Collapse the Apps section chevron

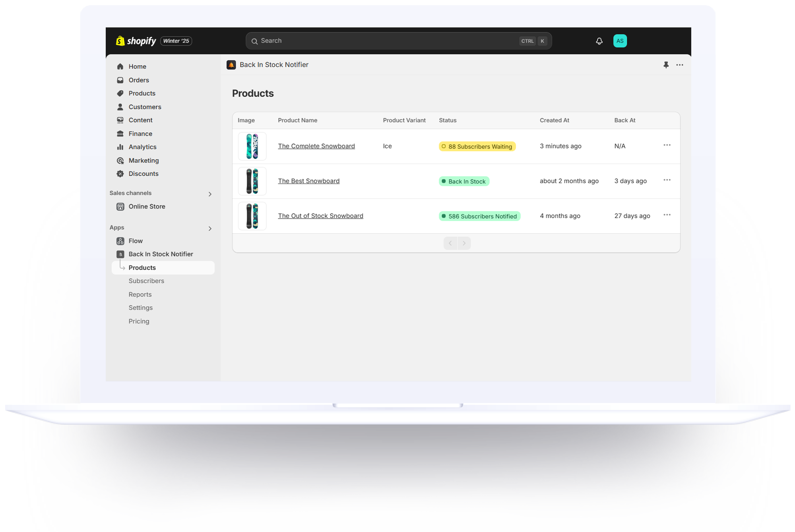(x=210, y=228)
